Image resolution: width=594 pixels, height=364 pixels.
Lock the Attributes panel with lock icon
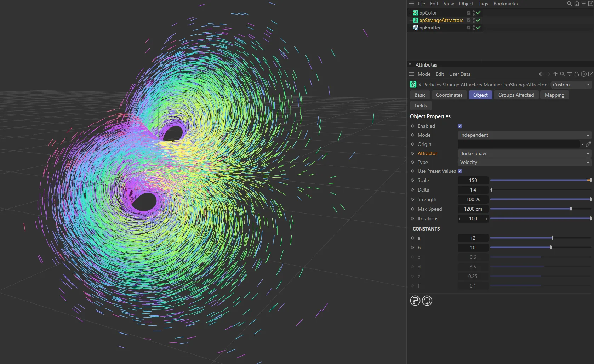coord(576,74)
